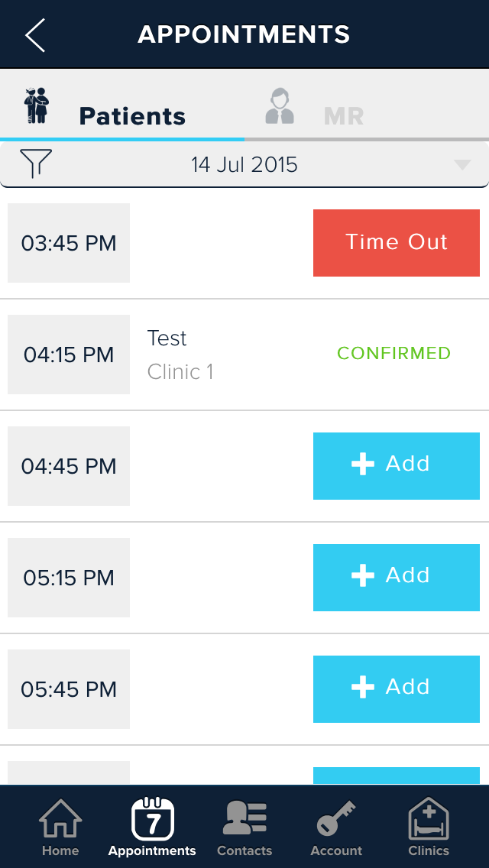Select the 04:15 PM time slot
The height and width of the screenshot is (868, 489).
click(69, 355)
